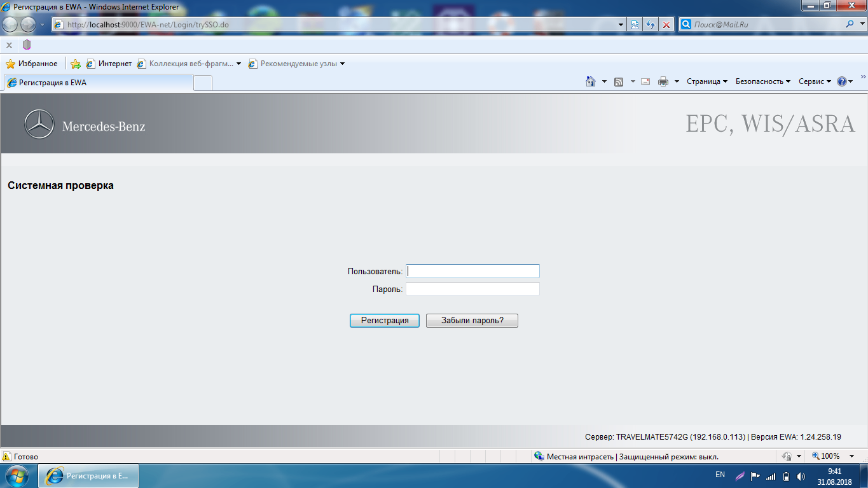
Task: Click the battery tray icon
Action: coord(786,476)
